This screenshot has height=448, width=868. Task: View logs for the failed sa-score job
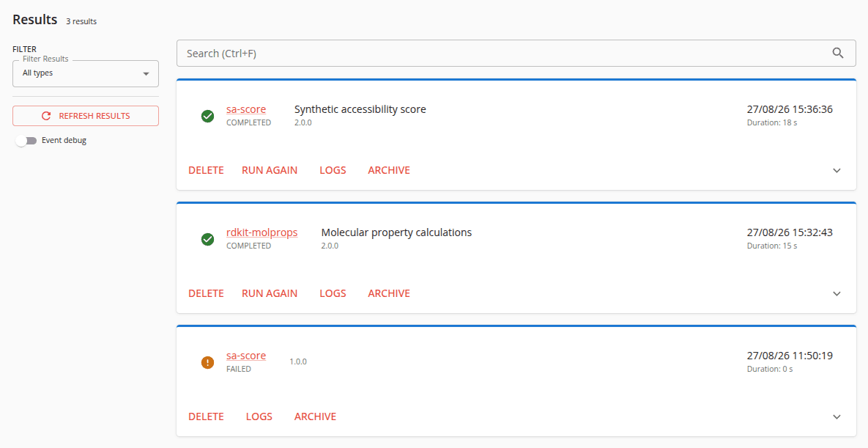[x=259, y=416]
